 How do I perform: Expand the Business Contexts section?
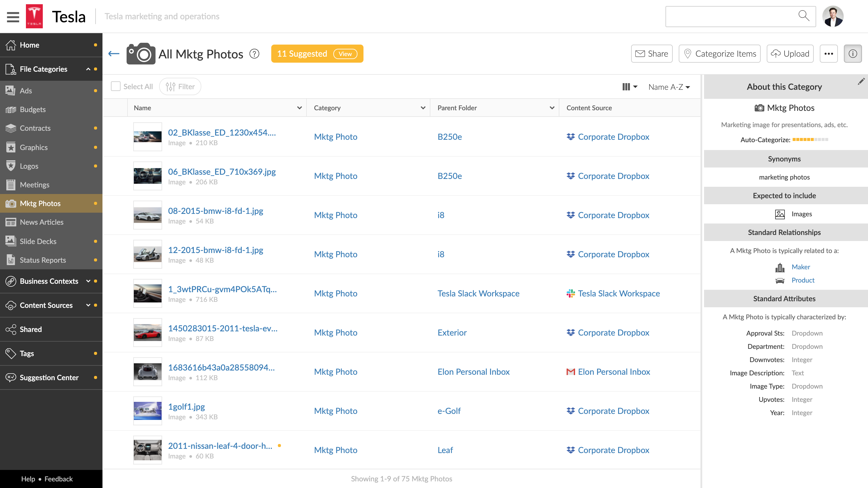click(88, 281)
